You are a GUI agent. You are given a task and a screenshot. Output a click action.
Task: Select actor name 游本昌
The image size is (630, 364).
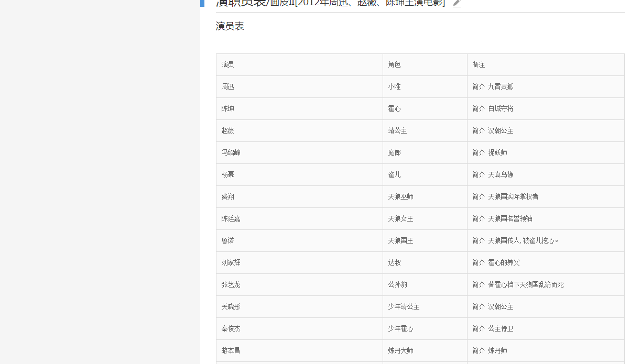231,350
